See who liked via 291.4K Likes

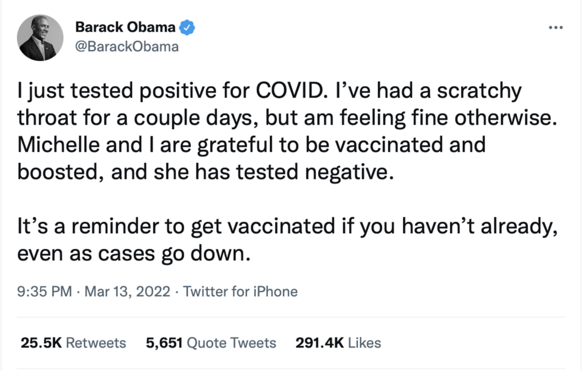pos(337,343)
